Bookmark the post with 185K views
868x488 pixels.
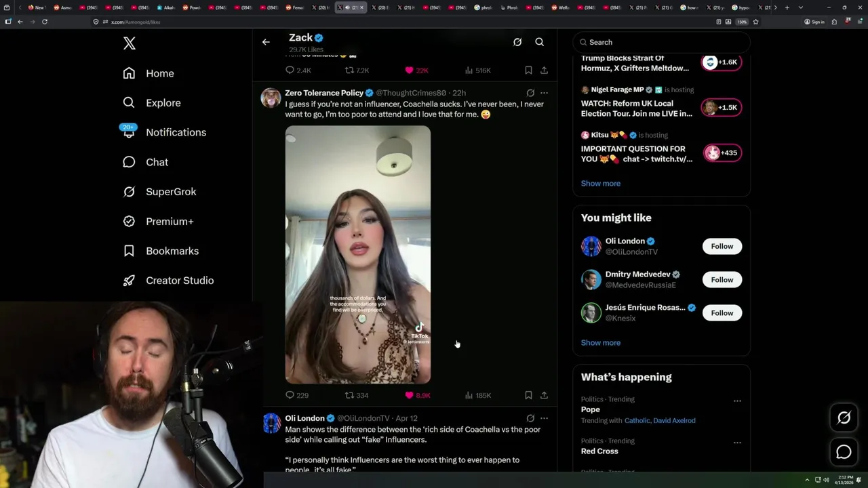(528, 395)
